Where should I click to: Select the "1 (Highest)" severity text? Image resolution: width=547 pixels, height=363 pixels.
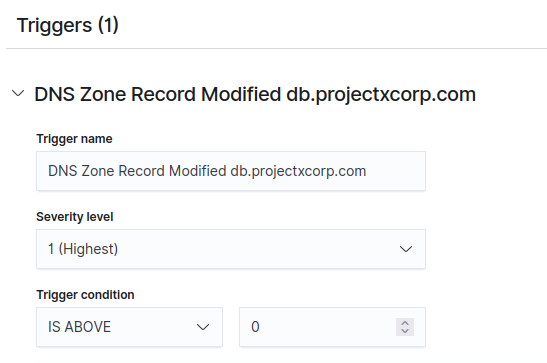(x=83, y=249)
